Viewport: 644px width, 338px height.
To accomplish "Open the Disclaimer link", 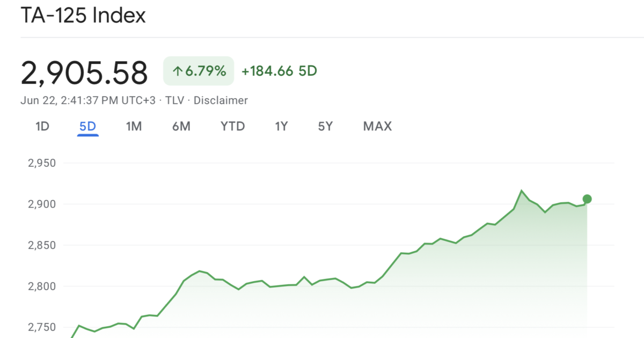I will 221,100.
